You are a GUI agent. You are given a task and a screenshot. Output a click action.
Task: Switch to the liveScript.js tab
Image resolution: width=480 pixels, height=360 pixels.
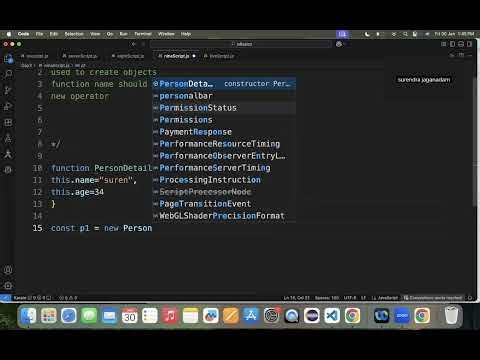[219, 56]
